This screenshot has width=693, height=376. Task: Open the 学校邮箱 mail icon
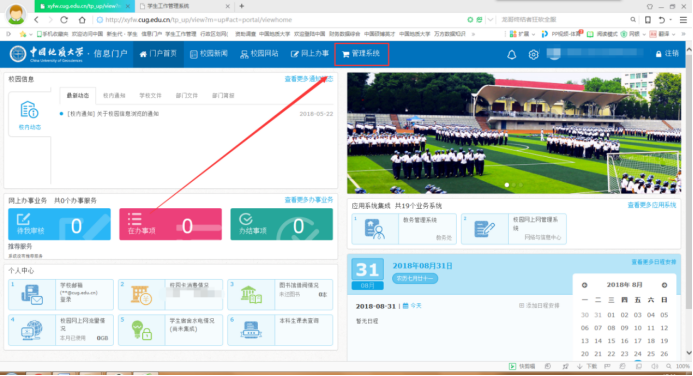[x=32, y=295]
